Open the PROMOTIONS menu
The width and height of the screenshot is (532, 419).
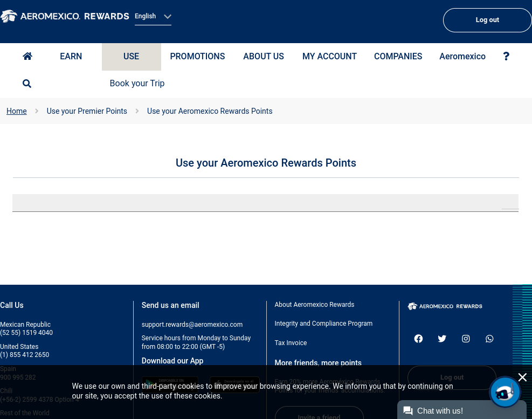(x=197, y=57)
